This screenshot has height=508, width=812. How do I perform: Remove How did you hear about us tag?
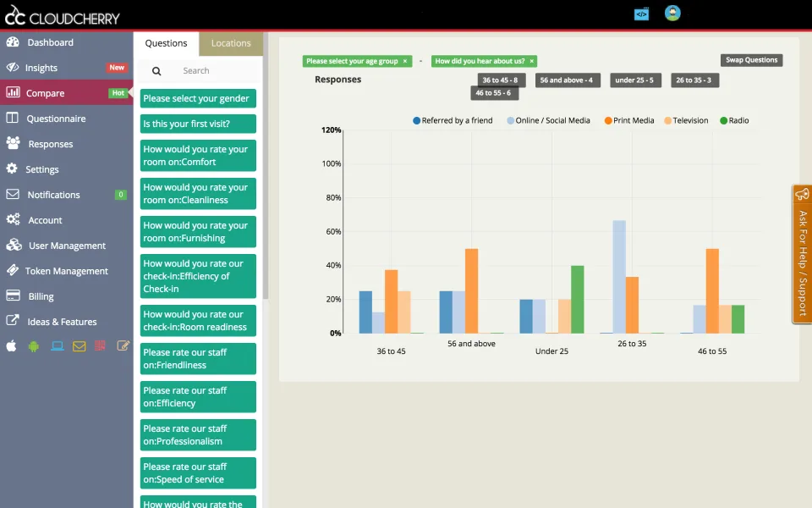click(531, 61)
